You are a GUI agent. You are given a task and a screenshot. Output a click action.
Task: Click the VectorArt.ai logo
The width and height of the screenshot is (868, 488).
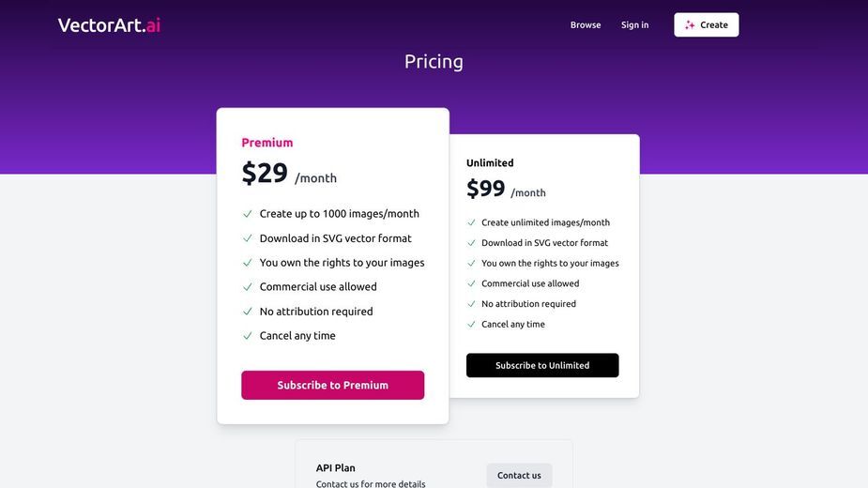pyautogui.click(x=109, y=25)
